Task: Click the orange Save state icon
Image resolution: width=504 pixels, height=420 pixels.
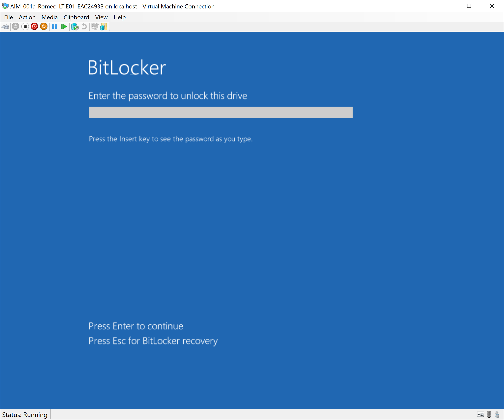Action: (44, 27)
